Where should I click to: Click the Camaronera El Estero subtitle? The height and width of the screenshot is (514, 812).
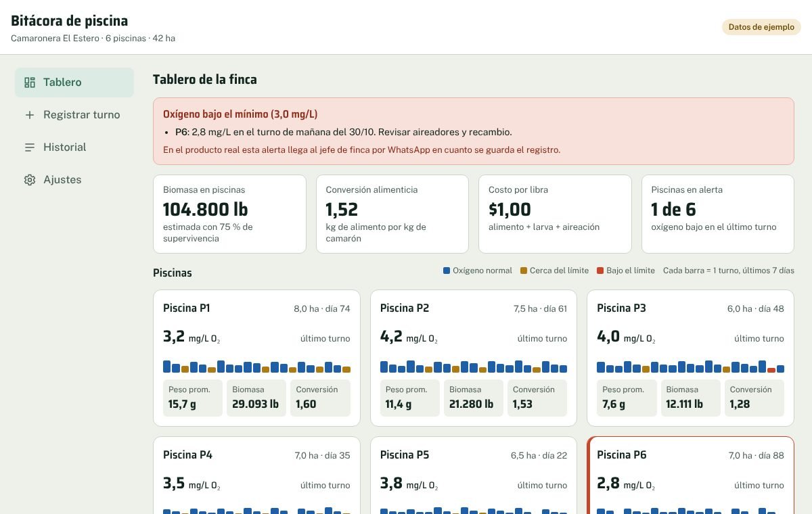pyautogui.click(x=93, y=39)
